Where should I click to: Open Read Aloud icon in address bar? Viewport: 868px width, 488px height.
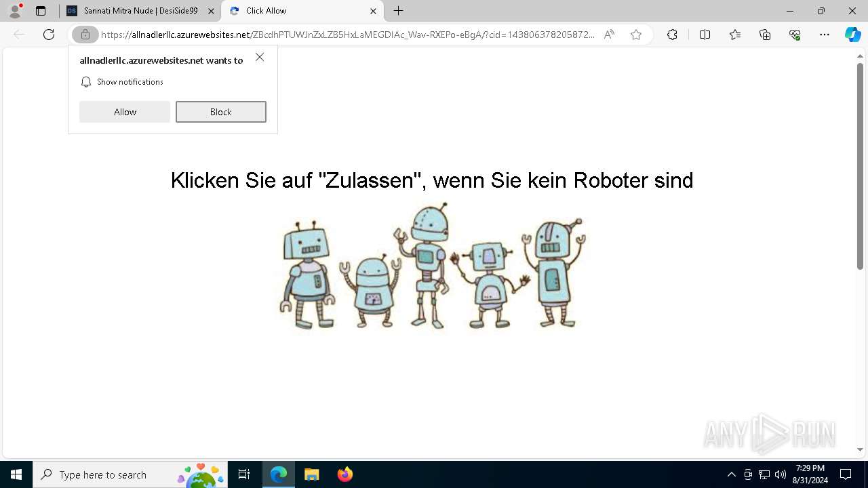click(609, 35)
